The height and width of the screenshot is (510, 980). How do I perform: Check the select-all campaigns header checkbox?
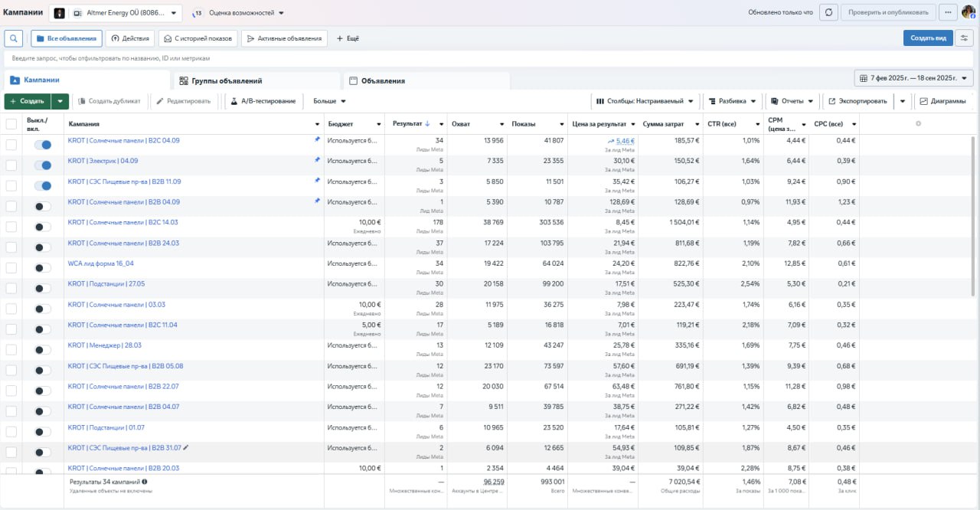click(x=11, y=124)
